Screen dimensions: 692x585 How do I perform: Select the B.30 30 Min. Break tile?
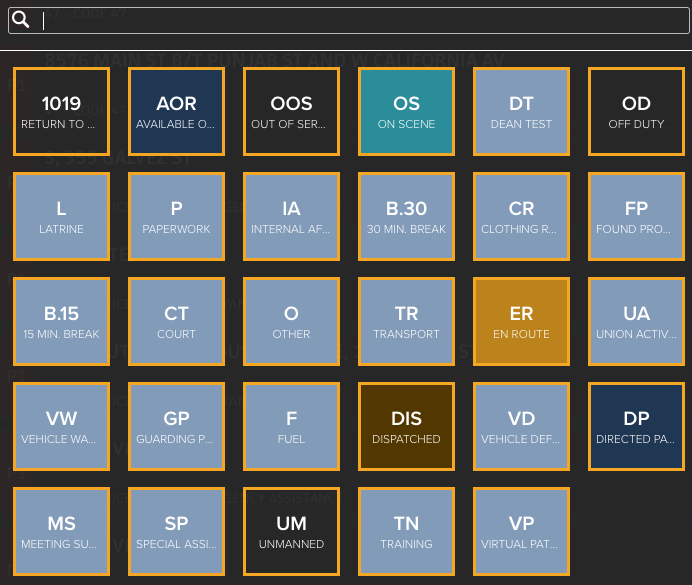pos(406,217)
